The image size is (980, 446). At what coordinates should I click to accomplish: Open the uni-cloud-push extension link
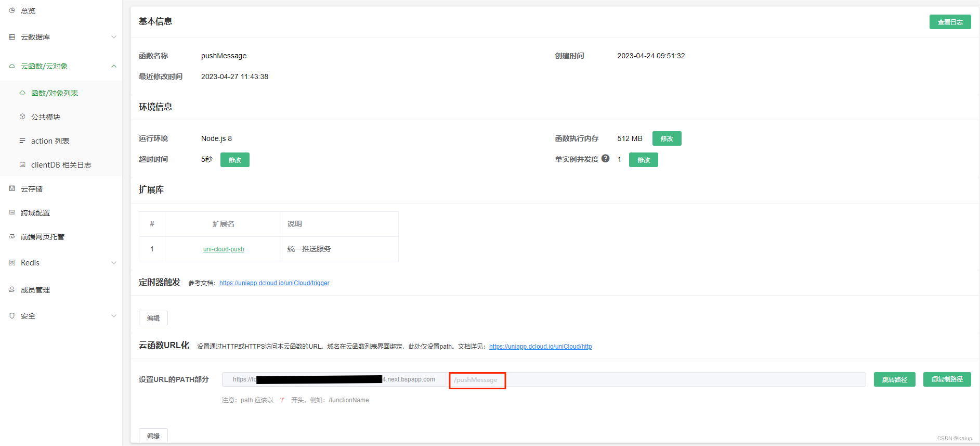224,249
